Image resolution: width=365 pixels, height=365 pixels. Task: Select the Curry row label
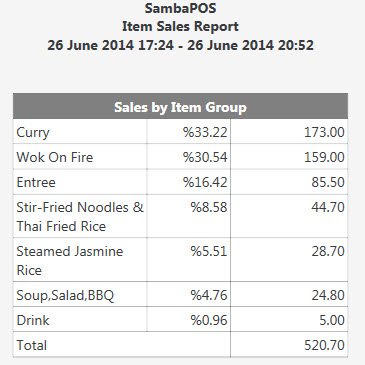click(33, 132)
